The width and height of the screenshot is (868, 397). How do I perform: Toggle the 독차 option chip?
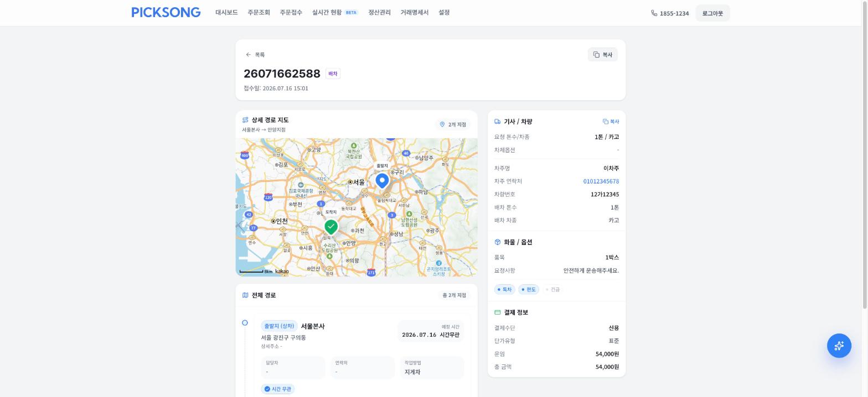point(504,289)
